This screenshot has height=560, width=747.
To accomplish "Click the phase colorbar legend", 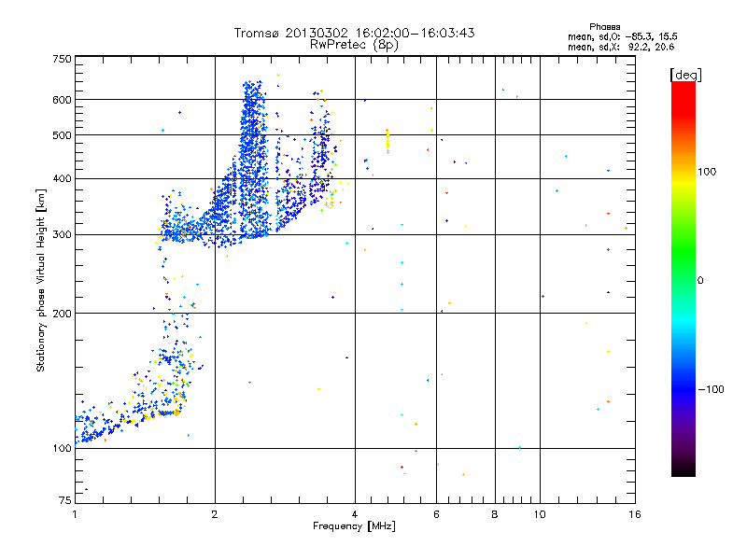I will [x=684, y=278].
